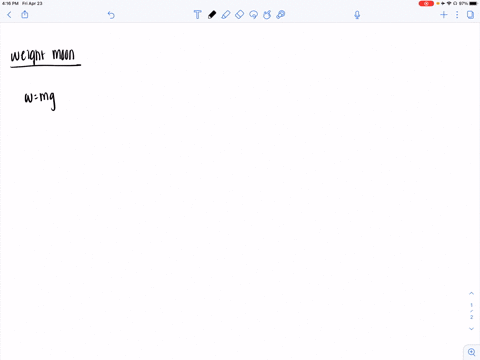
Task: Open the page view manager
Action: [470, 15]
